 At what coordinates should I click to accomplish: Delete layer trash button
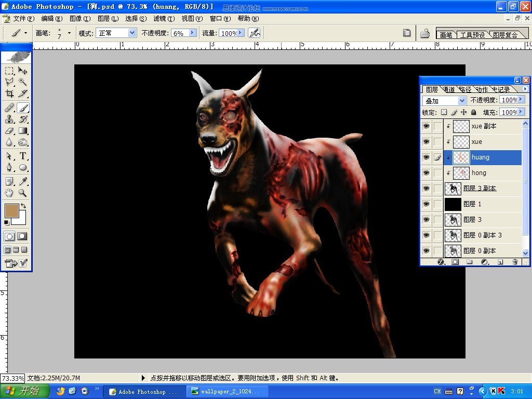click(515, 262)
